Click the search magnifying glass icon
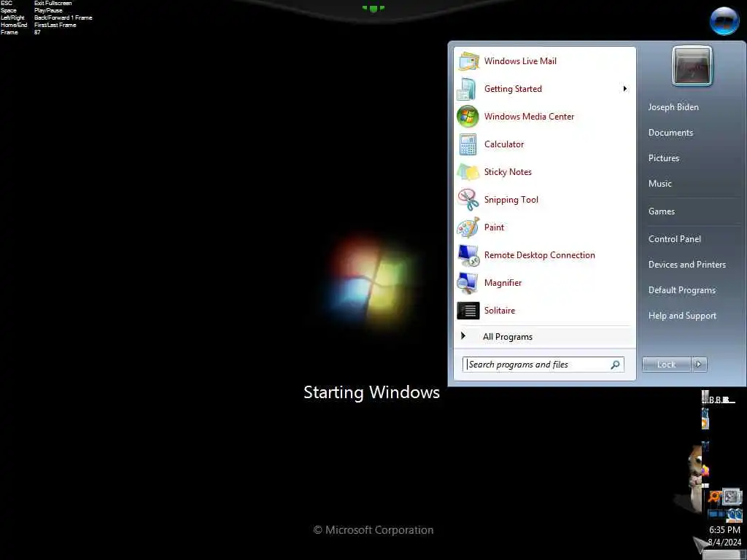This screenshot has width=747, height=560. tap(615, 365)
